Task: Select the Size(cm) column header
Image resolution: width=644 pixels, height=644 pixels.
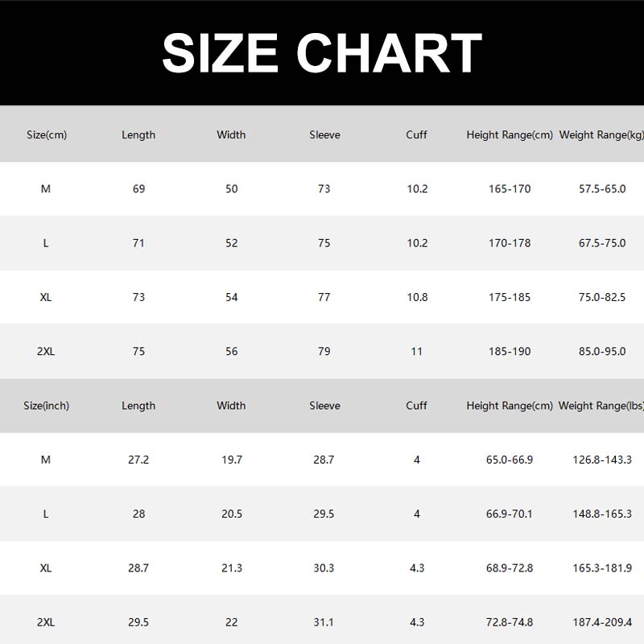Action: pyautogui.click(x=46, y=135)
